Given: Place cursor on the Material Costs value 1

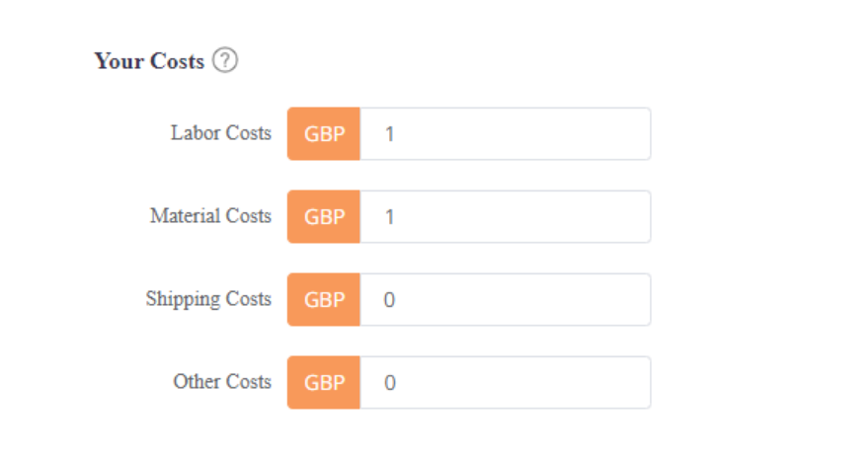Looking at the screenshot, I should tap(390, 216).
